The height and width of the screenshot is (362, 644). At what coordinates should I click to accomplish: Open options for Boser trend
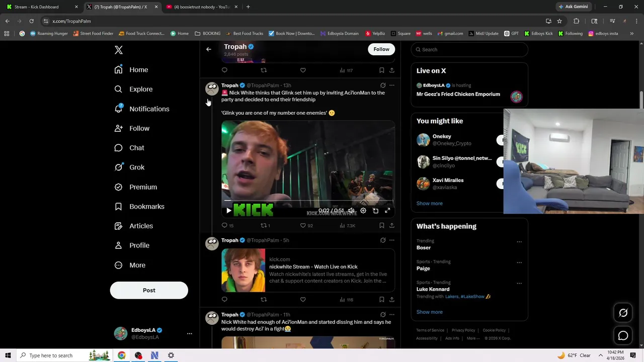519,242
